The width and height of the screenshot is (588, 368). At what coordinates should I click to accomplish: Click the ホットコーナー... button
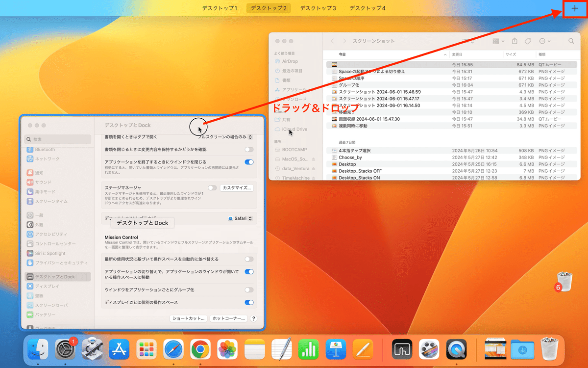[228, 318]
